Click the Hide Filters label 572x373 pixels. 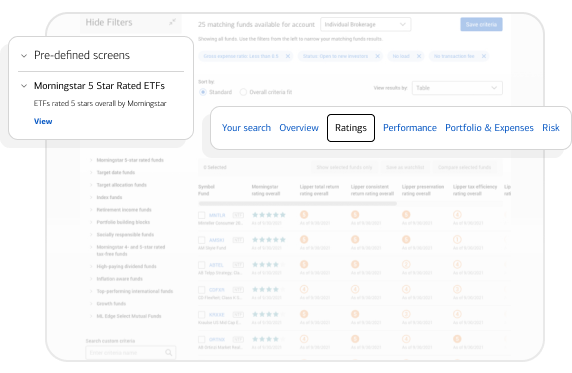109,22
